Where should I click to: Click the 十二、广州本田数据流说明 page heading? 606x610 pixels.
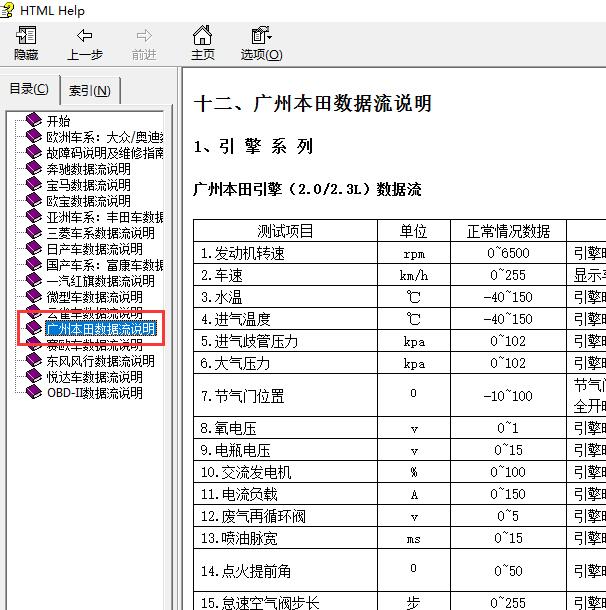313,103
